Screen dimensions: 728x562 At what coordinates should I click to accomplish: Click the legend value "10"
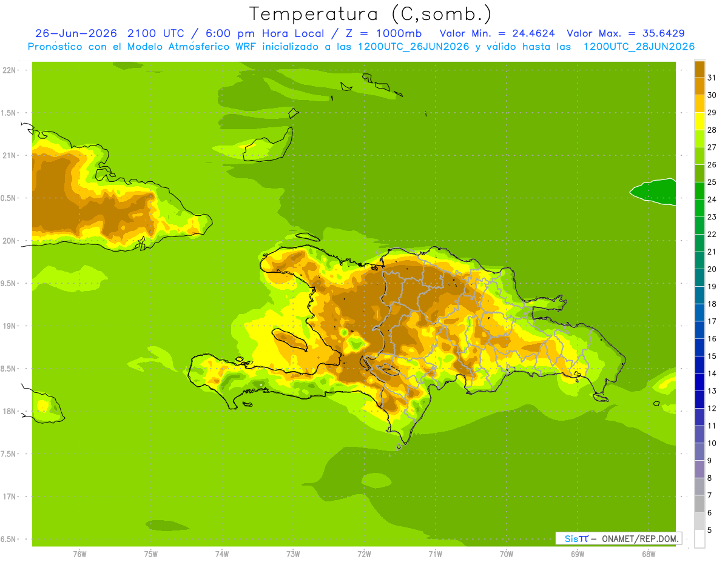pyautogui.click(x=712, y=443)
